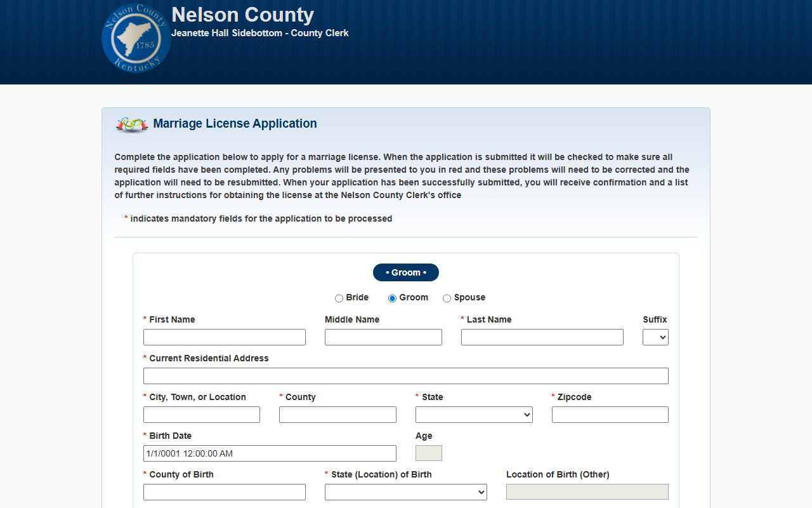Click the Nelson County Kentucky seal logo
The image size is (812, 508).
click(x=136, y=38)
